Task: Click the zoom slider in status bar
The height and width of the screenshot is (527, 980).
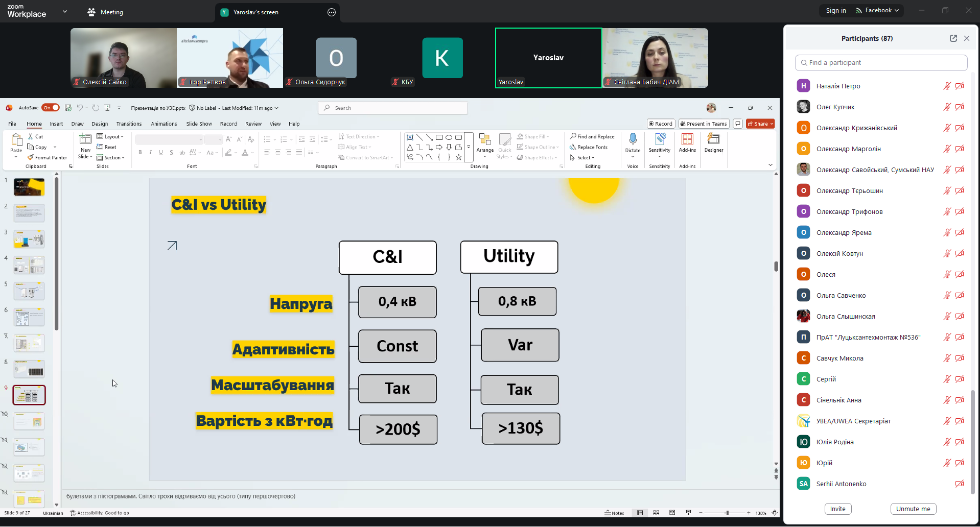Action: [x=727, y=513]
